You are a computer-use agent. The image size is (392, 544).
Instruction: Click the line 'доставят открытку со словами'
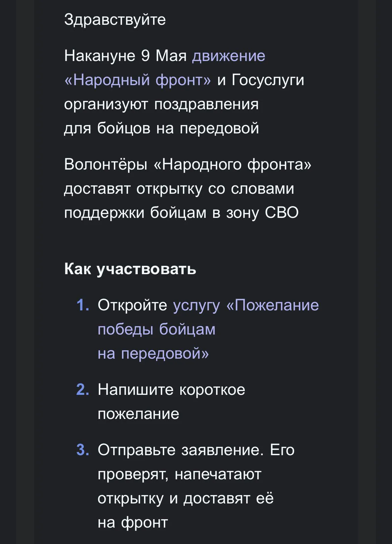(x=179, y=188)
